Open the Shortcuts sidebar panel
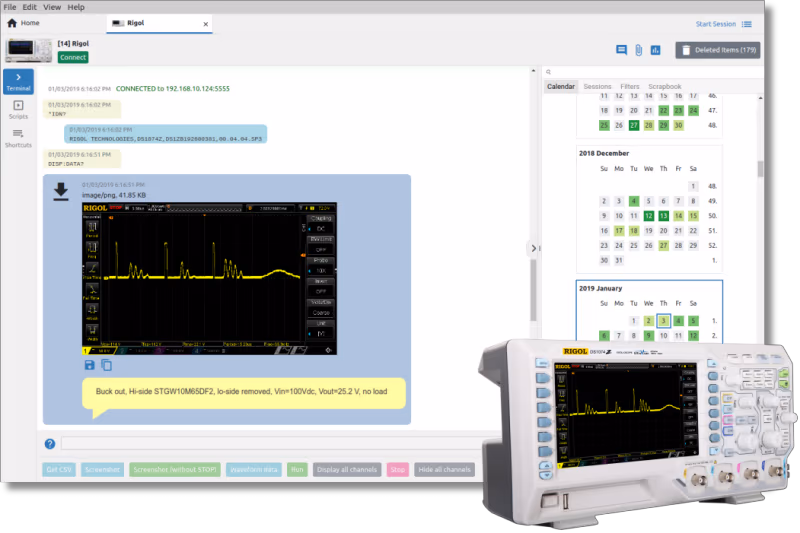This screenshot has height=533, width=800. [x=18, y=138]
